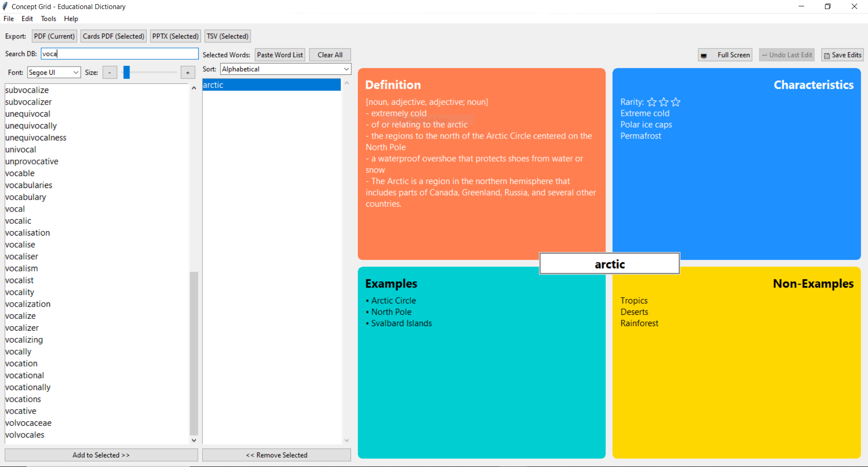Screen dimensions: 868x467
Task: Click the monitor icon on Full Screen button
Action: (705, 55)
